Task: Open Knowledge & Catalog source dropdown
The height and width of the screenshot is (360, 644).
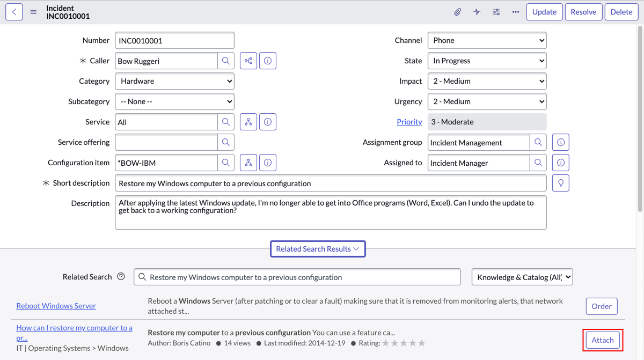Action: coord(522,277)
